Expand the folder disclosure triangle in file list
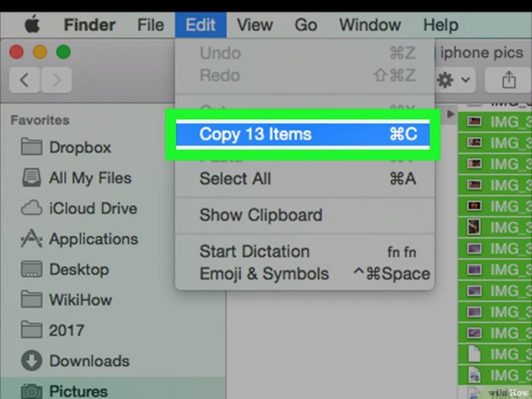This screenshot has width=532, height=399. [x=450, y=114]
